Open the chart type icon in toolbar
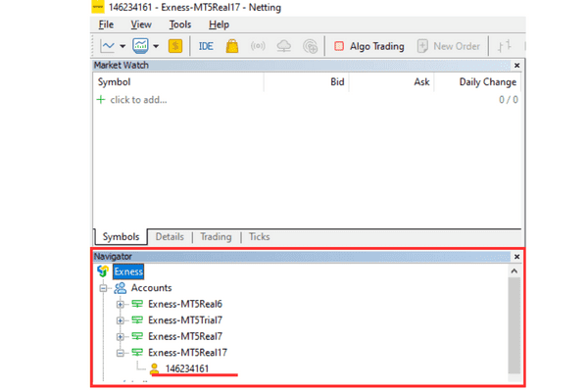Screen dimensions: 588x392 [108, 46]
